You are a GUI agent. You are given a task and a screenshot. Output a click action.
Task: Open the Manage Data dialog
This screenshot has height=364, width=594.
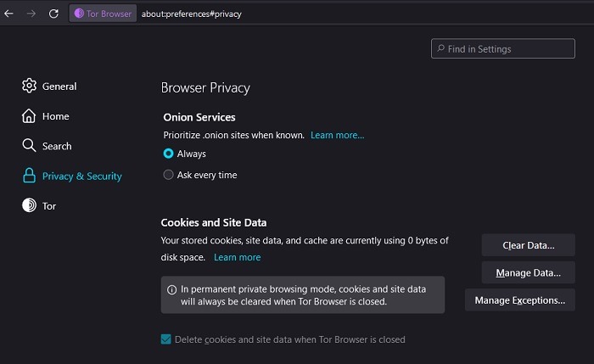pyautogui.click(x=529, y=272)
